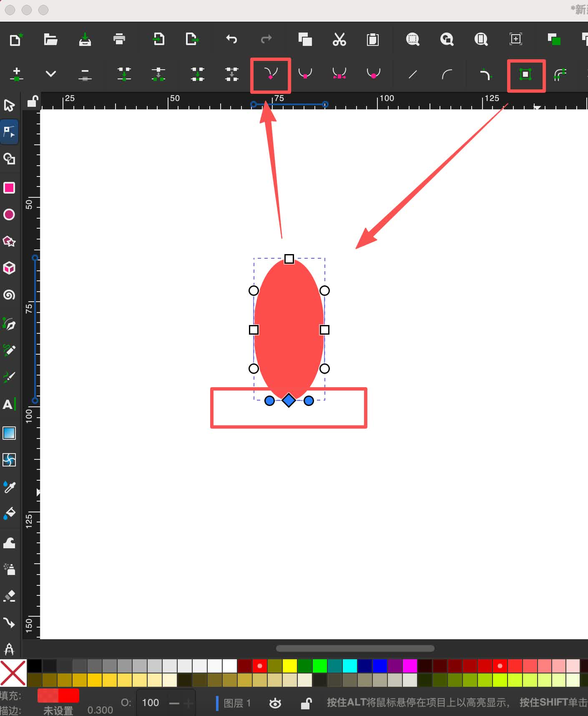Select the Spiral tool

coord(9,295)
